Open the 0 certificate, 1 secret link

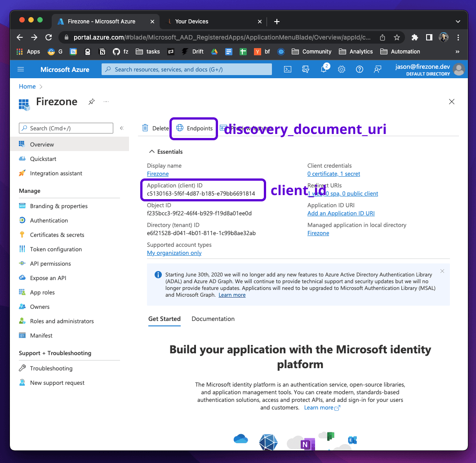pos(334,174)
